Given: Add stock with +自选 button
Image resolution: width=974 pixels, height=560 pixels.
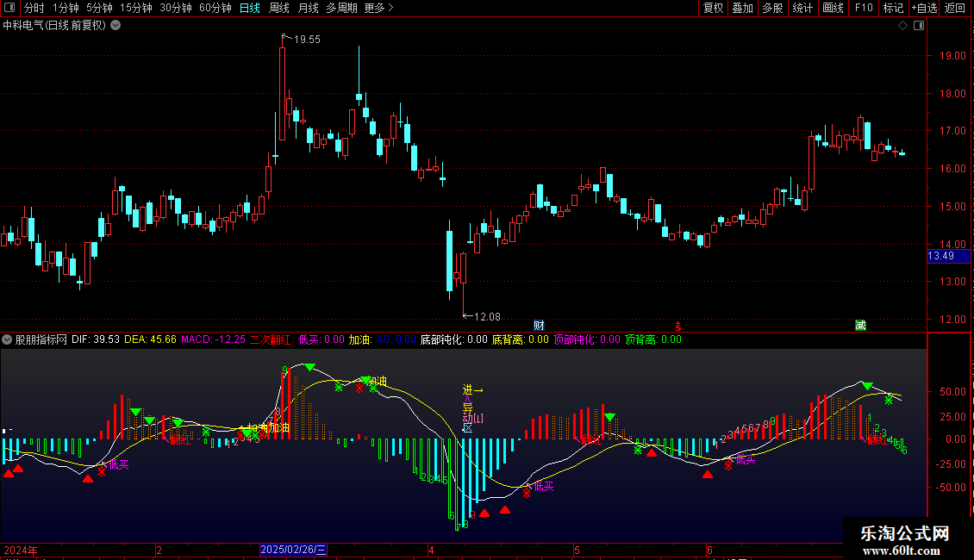Looking at the screenshot, I should coord(924,8).
